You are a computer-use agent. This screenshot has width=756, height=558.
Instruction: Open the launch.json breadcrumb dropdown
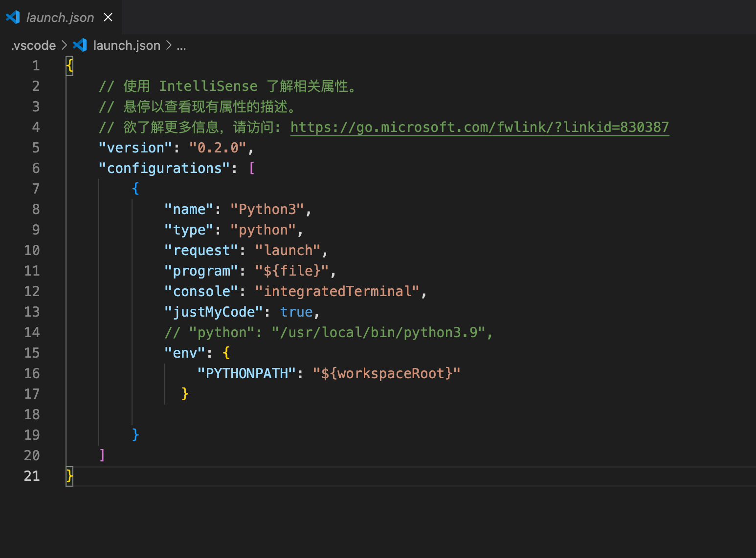tap(126, 45)
